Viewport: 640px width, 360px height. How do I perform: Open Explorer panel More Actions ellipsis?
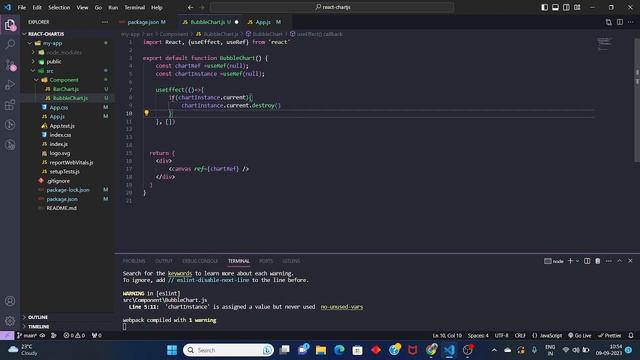click(x=105, y=22)
